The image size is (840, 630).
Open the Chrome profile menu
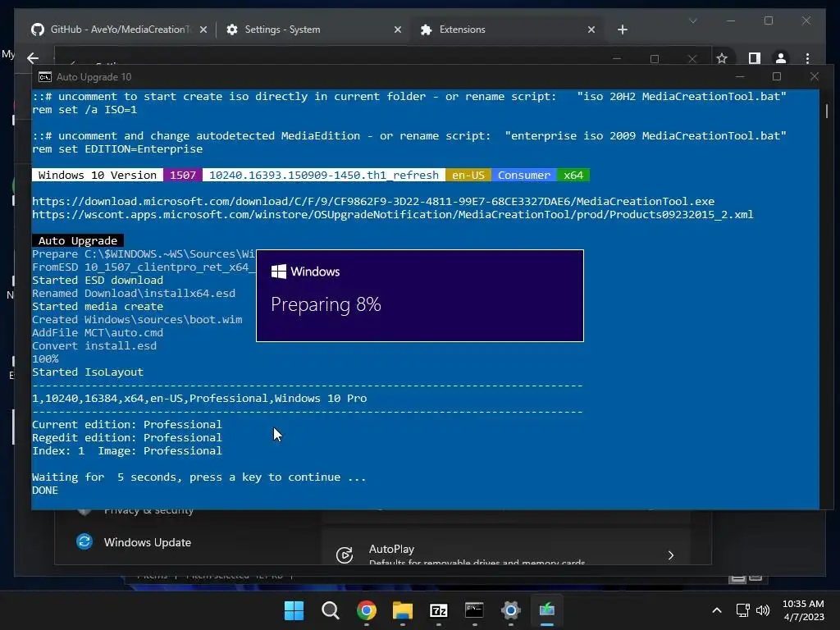pos(781,58)
